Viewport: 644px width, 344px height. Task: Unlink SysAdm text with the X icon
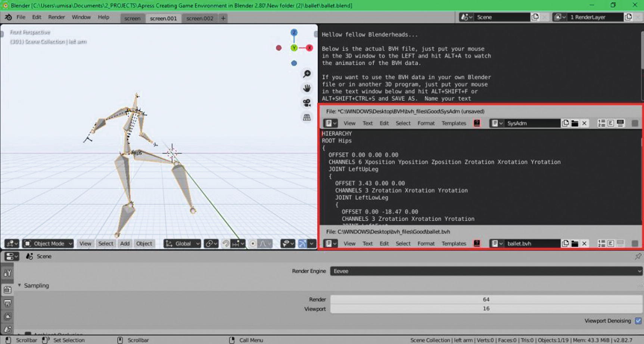[585, 123]
